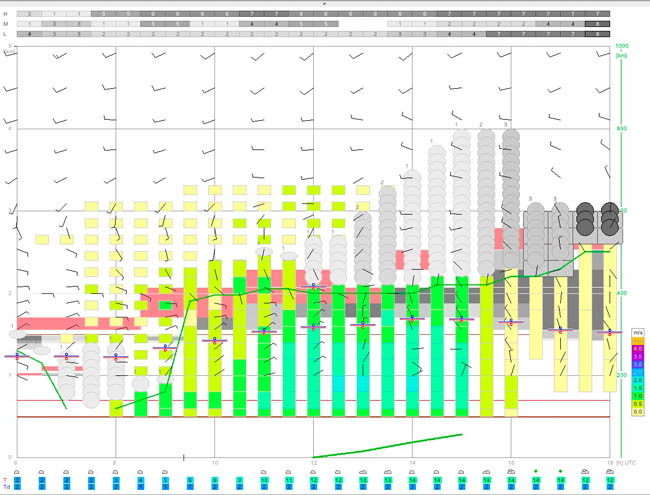Pick the blue 3.0 m/s legend swatch

(638, 364)
